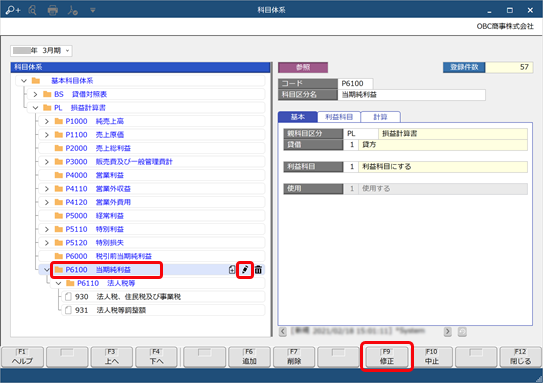Switch to the 利益科目 tab
Viewport: 543px width, 383px height.
click(x=339, y=117)
